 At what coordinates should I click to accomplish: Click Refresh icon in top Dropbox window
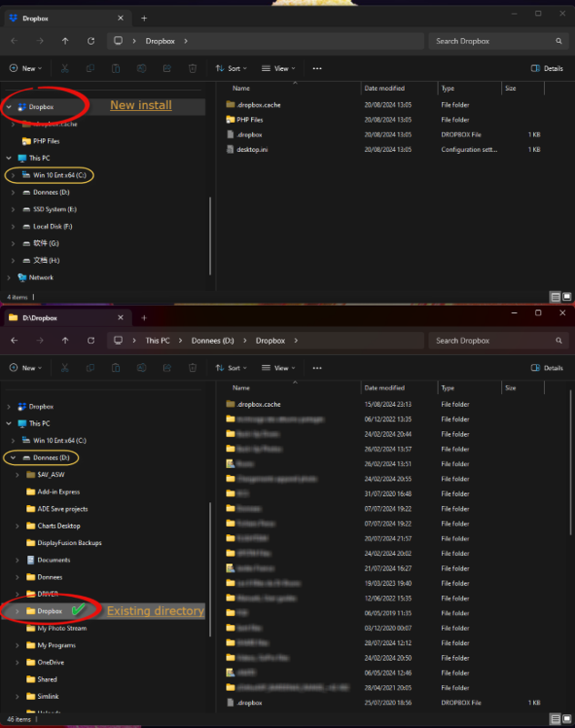pos(91,41)
